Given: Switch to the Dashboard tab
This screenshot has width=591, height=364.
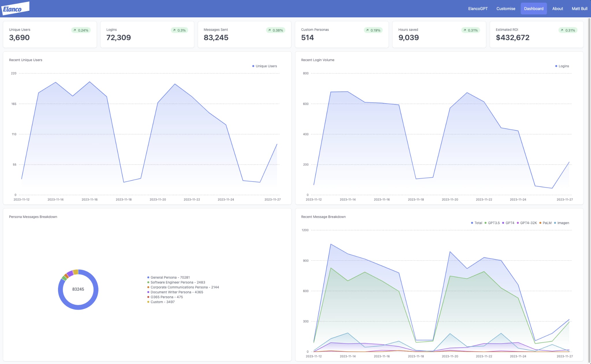Looking at the screenshot, I should click(x=534, y=9).
